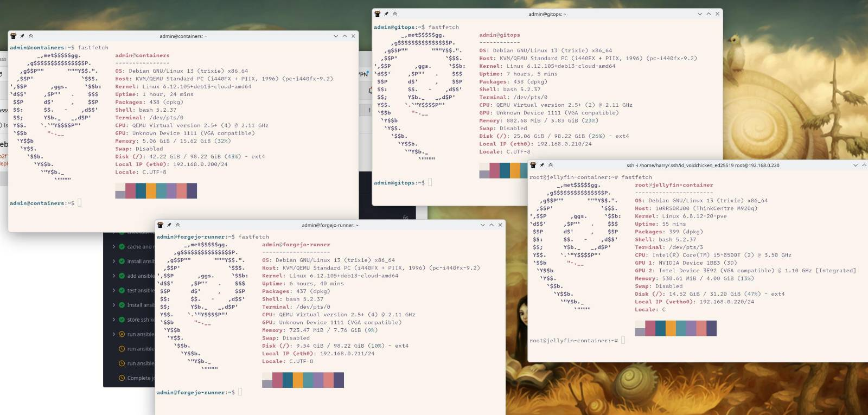
Task: Open the "Complete j" step row
Action: pyautogui.click(x=132, y=378)
